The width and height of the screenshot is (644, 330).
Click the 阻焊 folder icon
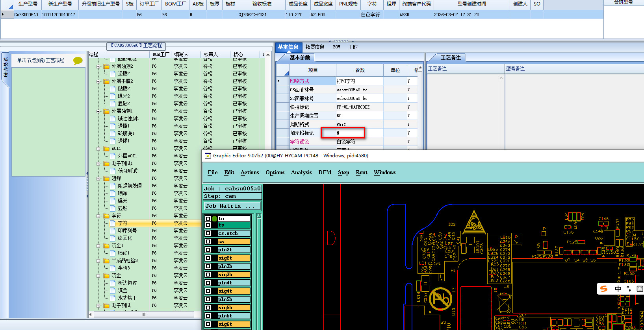click(x=106, y=179)
